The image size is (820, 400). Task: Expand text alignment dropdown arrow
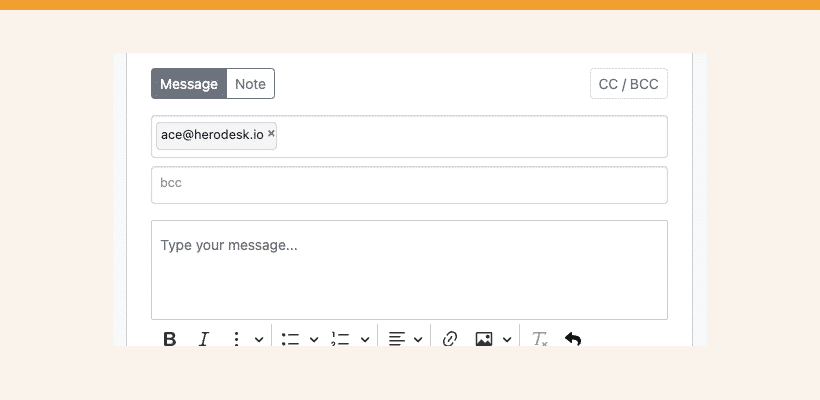click(x=418, y=339)
